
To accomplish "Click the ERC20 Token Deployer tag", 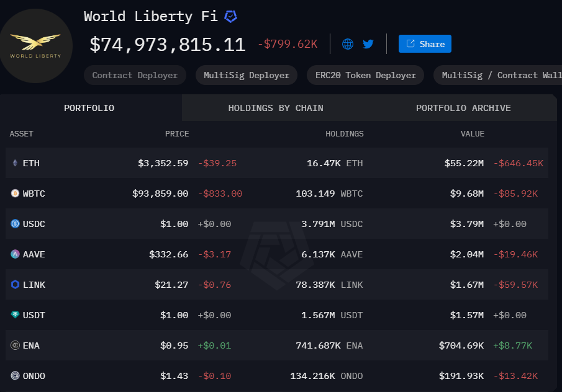I will pos(365,75).
